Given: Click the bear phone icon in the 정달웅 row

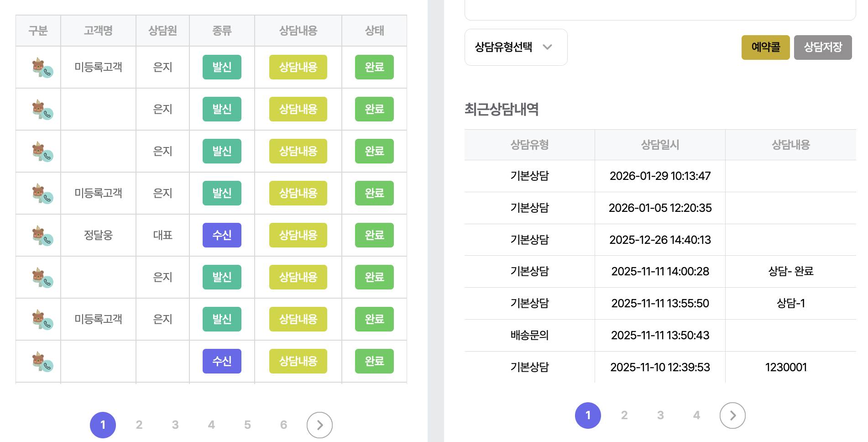Looking at the screenshot, I should click(42, 235).
